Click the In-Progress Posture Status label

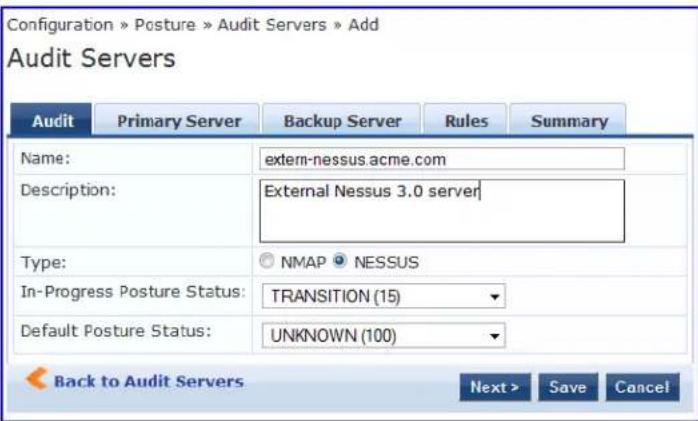pos(133,292)
